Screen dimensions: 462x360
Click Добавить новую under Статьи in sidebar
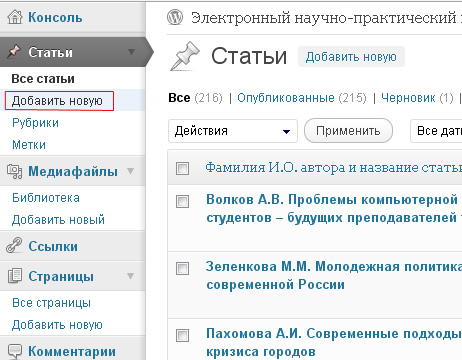point(57,101)
